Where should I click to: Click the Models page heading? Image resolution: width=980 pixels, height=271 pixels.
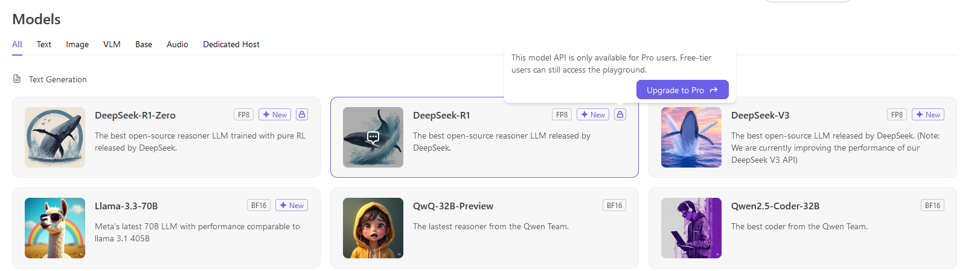(36, 19)
